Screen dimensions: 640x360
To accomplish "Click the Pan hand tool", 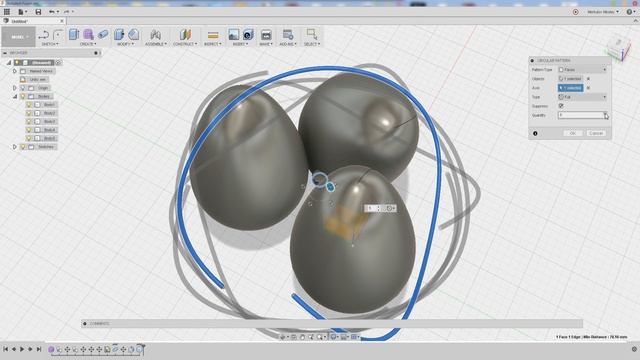I will click(x=302, y=337).
